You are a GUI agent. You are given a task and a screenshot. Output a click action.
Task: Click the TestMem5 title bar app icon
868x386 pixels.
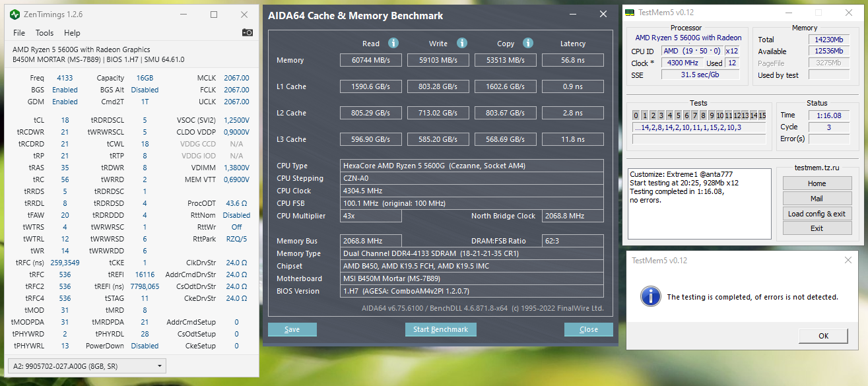pyautogui.click(x=630, y=12)
